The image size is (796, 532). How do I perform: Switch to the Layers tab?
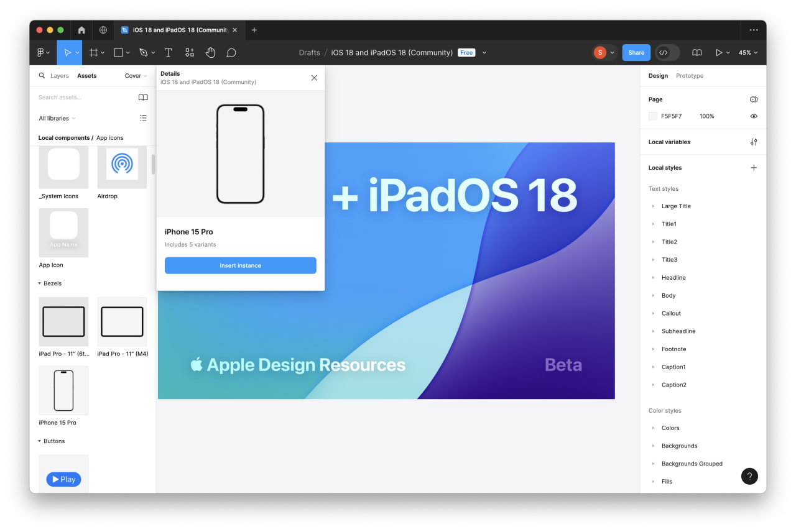pos(60,75)
